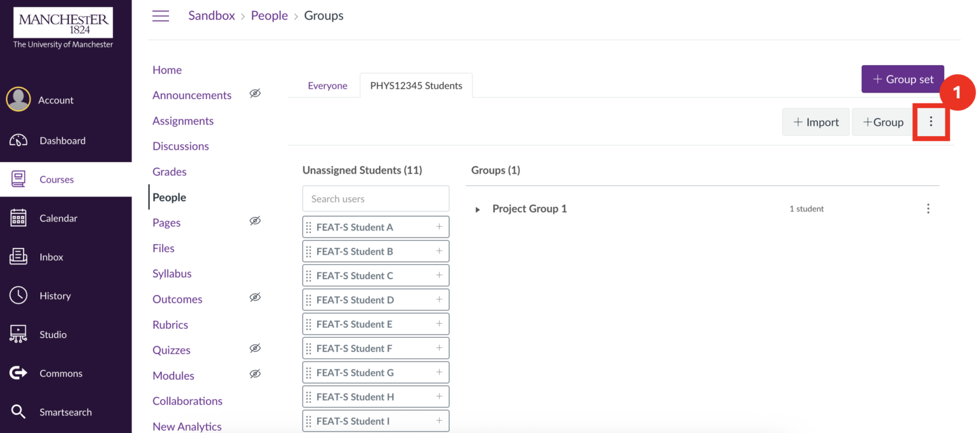980x433 pixels.
Task: Open the Sandbox breadcrumb link
Action: (211, 15)
